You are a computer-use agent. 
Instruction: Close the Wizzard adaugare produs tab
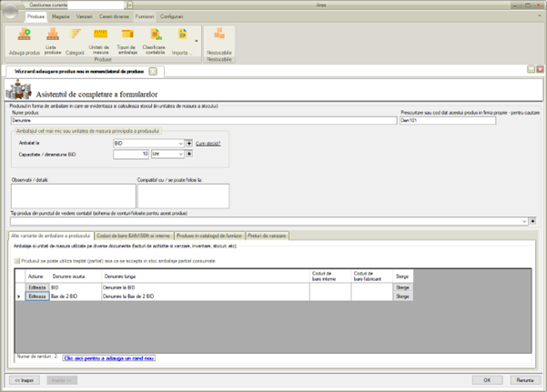tap(153, 72)
